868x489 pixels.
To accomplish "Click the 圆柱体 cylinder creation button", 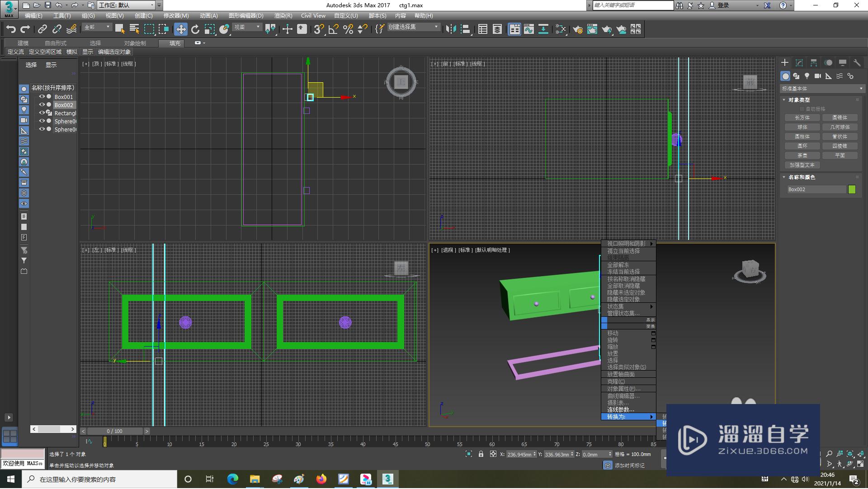I will 802,136.
